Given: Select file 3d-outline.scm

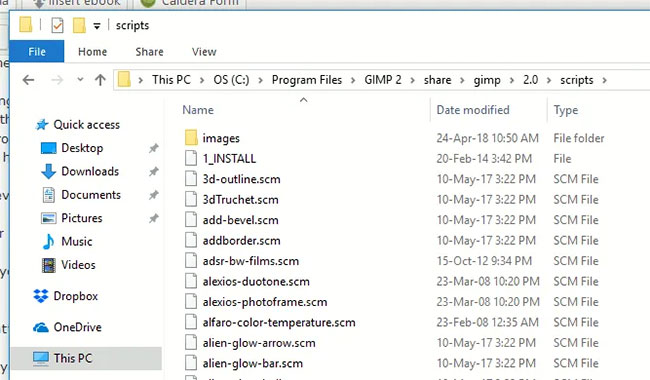Looking at the screenshot, I should point(241,179).
